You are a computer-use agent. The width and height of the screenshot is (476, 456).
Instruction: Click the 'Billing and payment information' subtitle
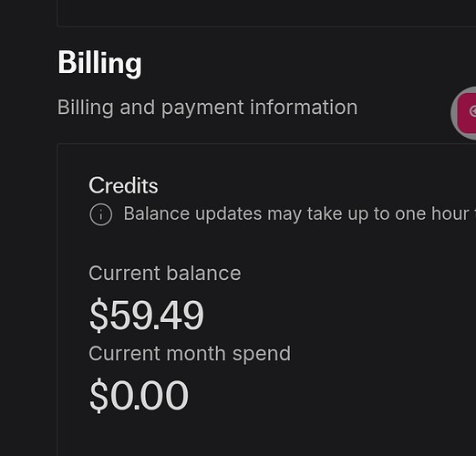pos(207,108)
